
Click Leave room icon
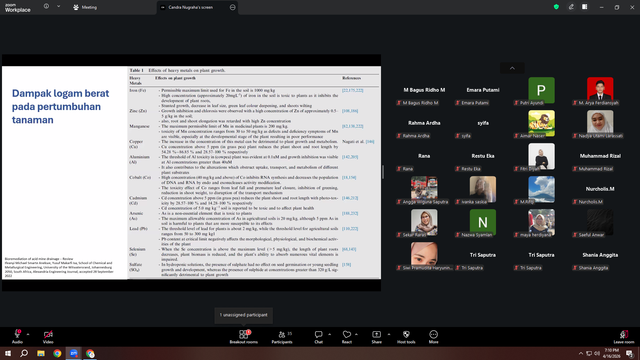pyautogui.click(x=624, y=336)
